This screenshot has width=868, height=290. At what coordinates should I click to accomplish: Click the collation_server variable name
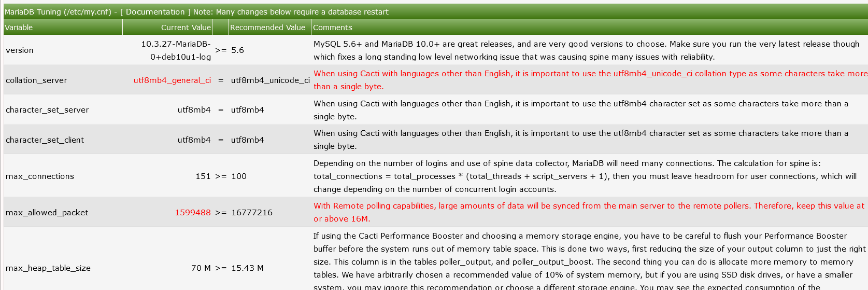click(36, 80)
